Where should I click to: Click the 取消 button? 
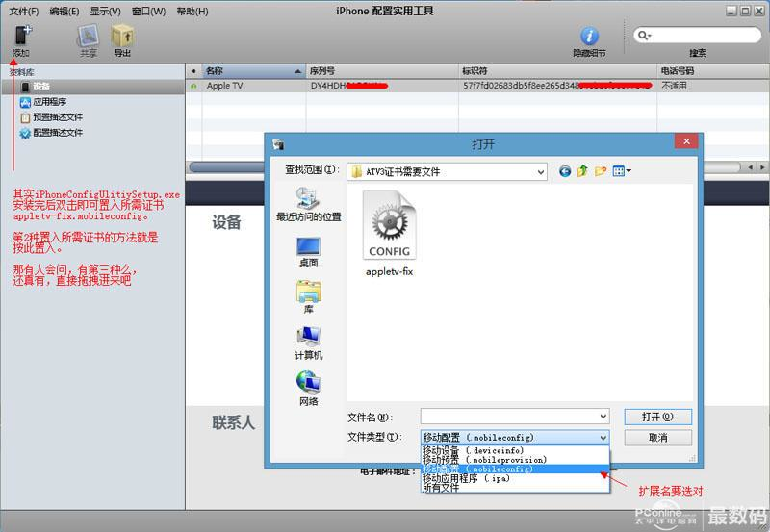(658, 438)
